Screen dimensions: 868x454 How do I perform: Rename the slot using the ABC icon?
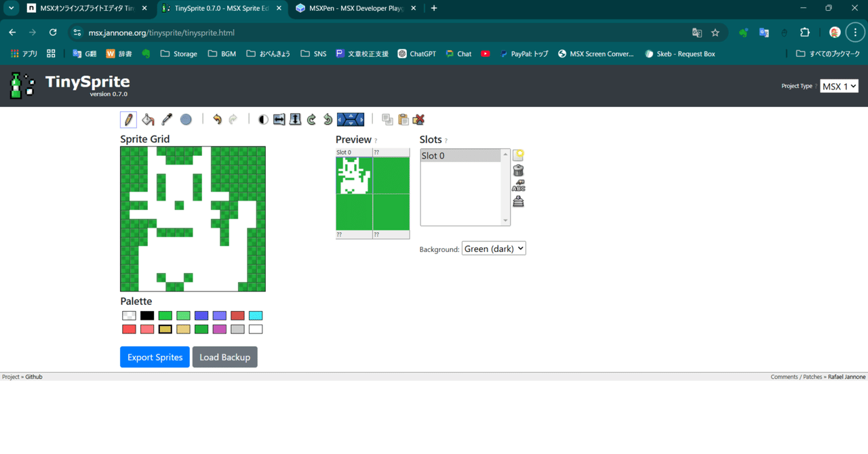tap(518, 185)
